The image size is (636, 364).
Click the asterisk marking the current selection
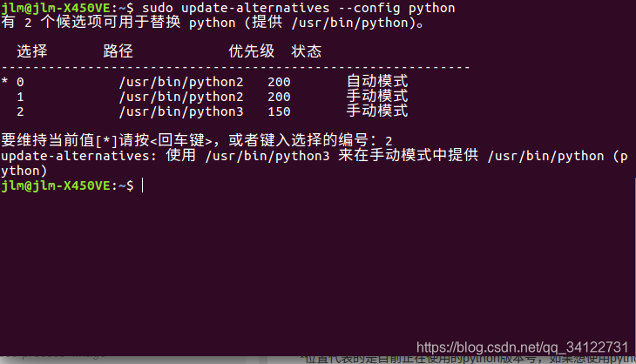[x=4, y=82]
